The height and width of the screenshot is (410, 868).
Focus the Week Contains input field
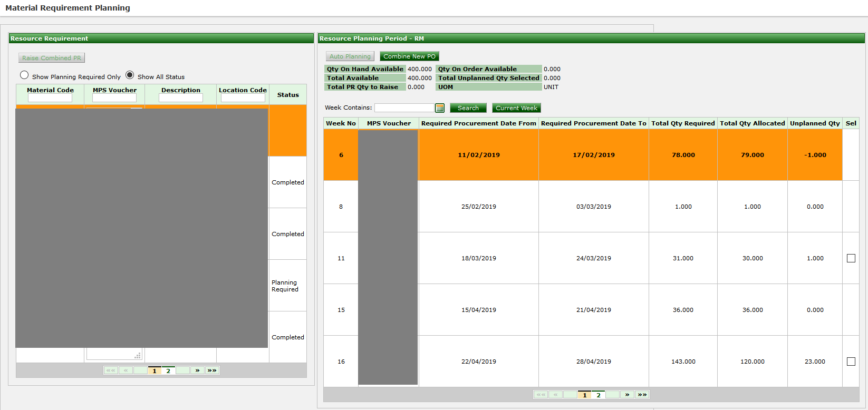[404, 108]
